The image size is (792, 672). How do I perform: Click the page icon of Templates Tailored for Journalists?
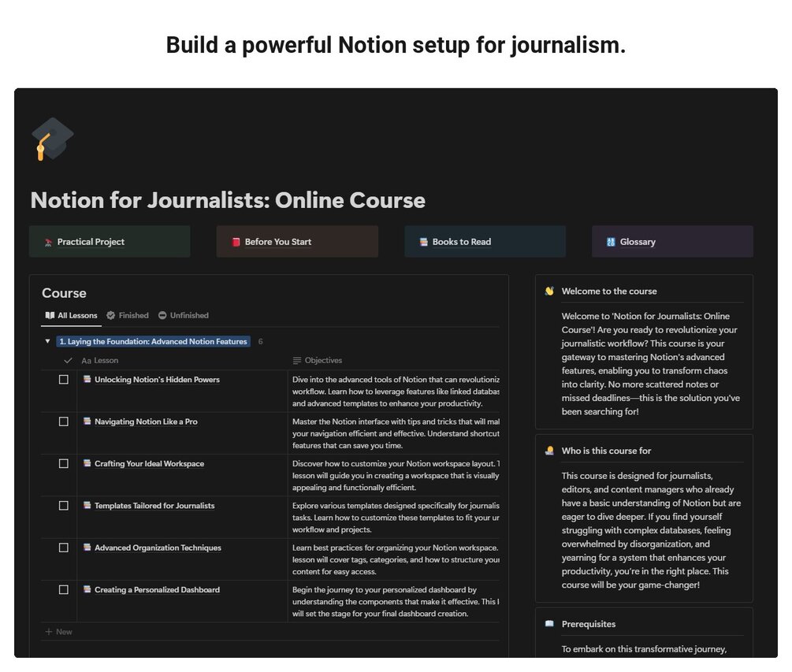point(87,506)
